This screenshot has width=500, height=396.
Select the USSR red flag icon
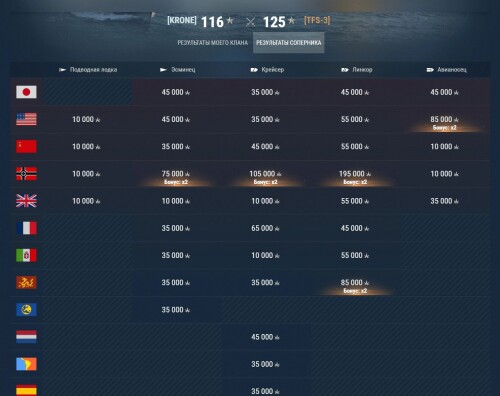26,146
